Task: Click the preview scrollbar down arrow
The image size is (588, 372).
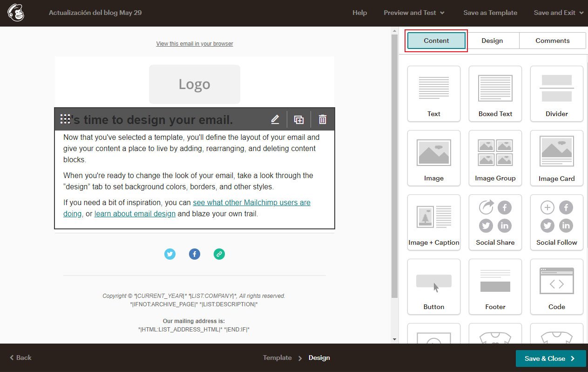Action: point(395,339)
